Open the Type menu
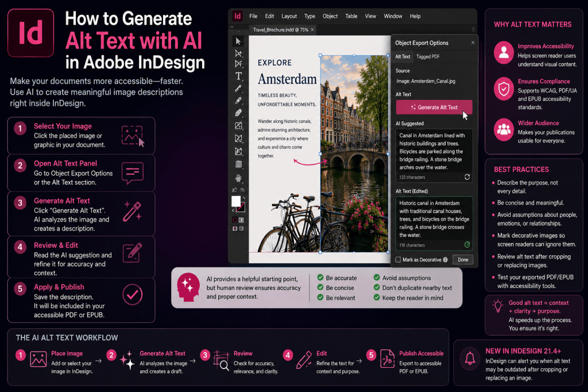The width and height of the screenshot is (588, 392). point(310,16)
